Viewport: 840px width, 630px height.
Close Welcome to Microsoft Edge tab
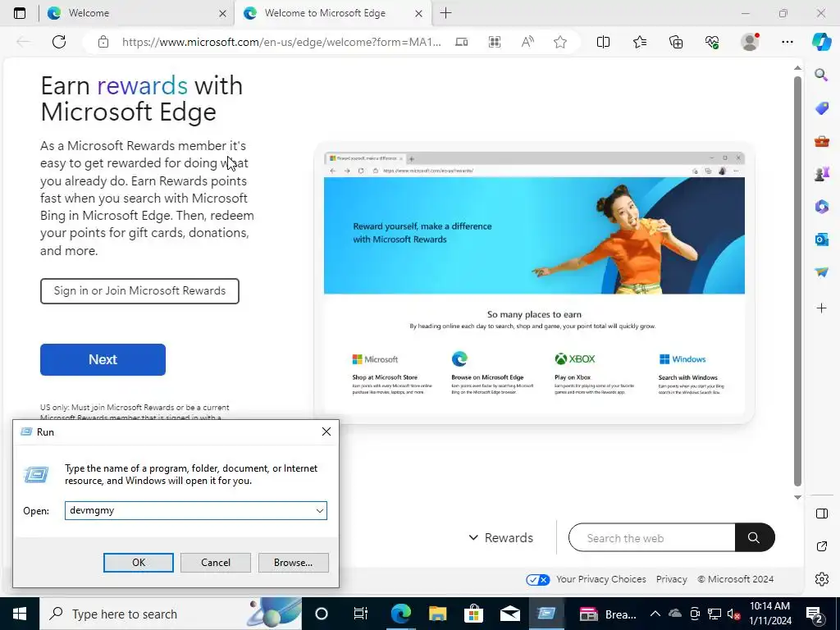tap(419, 14)
